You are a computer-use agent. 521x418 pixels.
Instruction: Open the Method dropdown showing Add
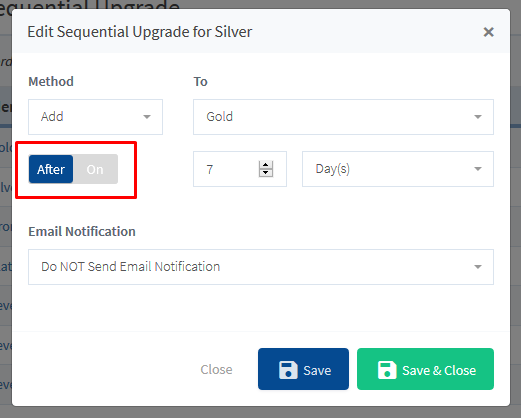coord(95,117)
